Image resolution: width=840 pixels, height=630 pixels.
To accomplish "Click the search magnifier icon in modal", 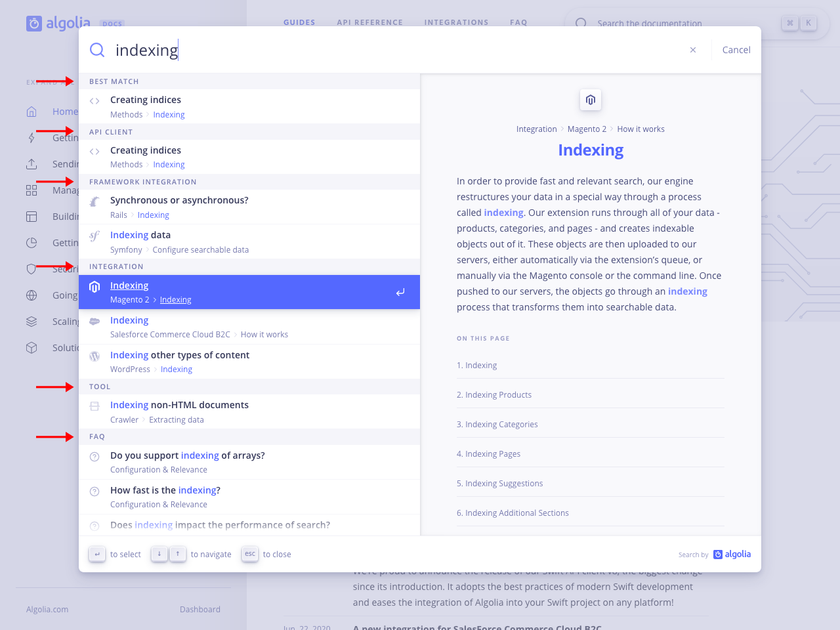I will coord(97,50).
